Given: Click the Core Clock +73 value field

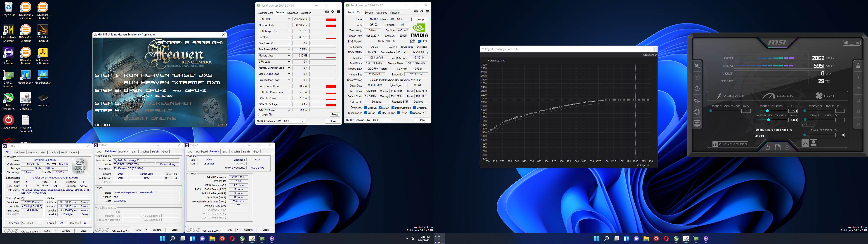Looking at the screenshot, I should (x=793, y=111).
